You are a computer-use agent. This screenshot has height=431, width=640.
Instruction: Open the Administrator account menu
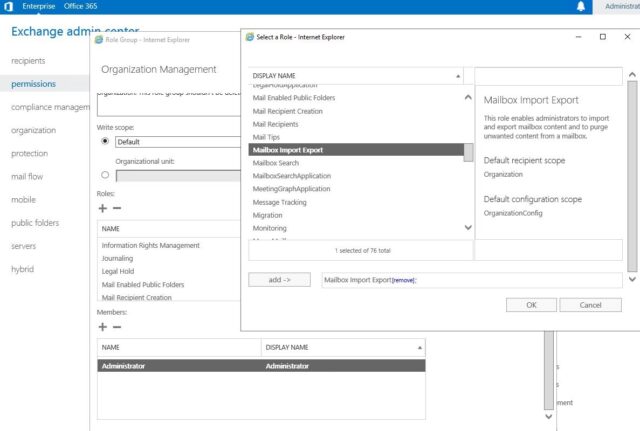(621, 6)
